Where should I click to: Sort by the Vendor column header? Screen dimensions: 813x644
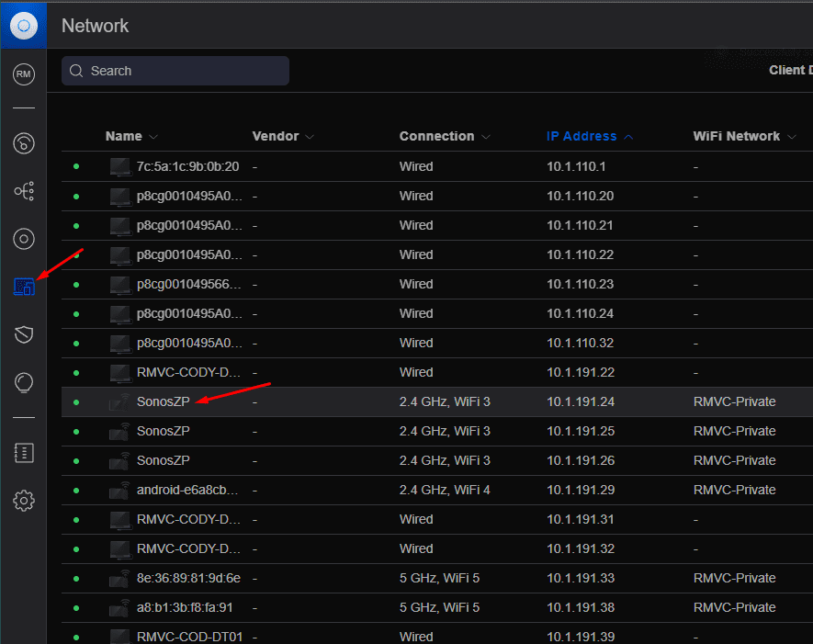pos(283,136)
